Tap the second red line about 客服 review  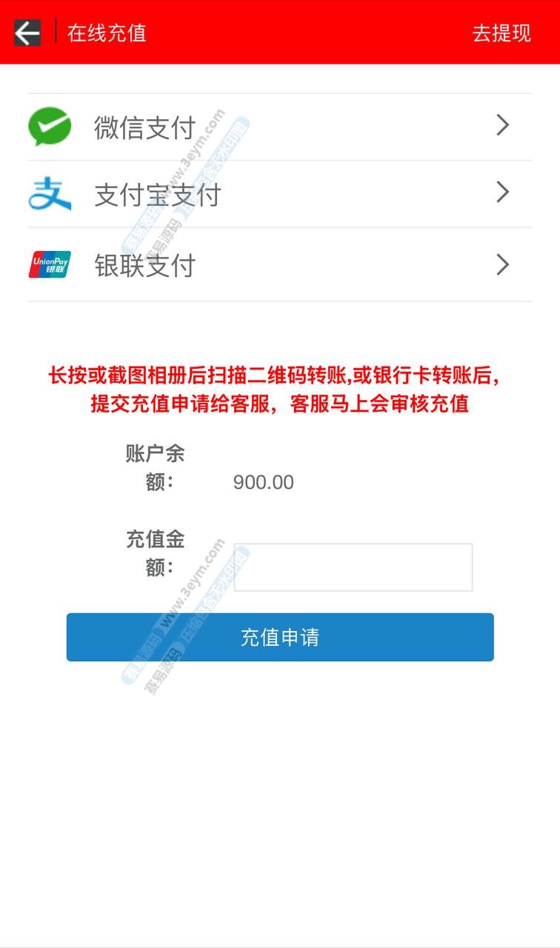280,404
